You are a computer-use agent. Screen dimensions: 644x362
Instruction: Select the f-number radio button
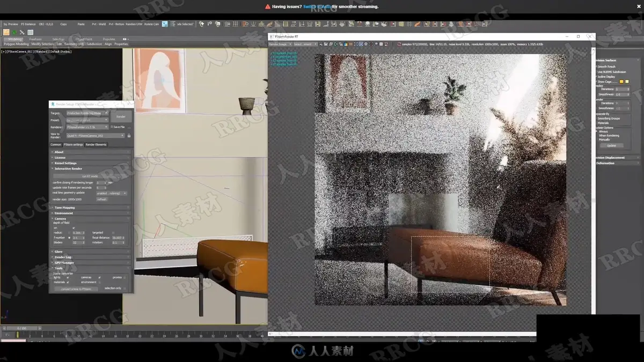tap(69, 238)
